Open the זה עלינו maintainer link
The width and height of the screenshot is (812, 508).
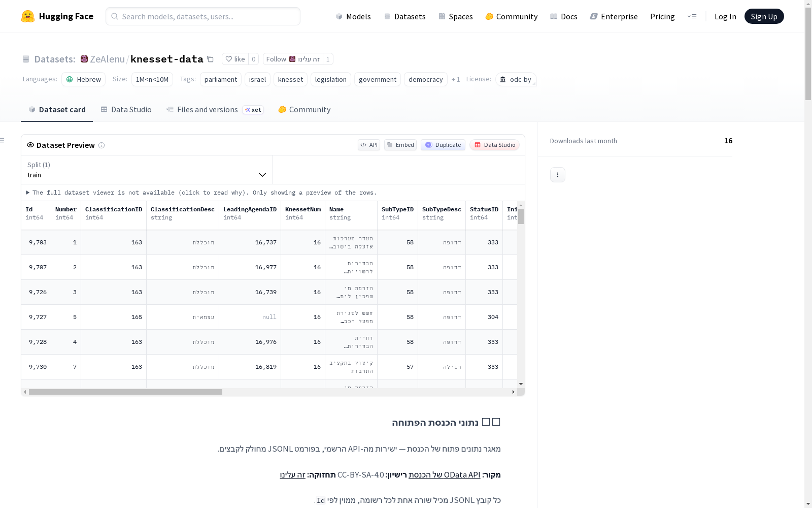pos(293,474)
